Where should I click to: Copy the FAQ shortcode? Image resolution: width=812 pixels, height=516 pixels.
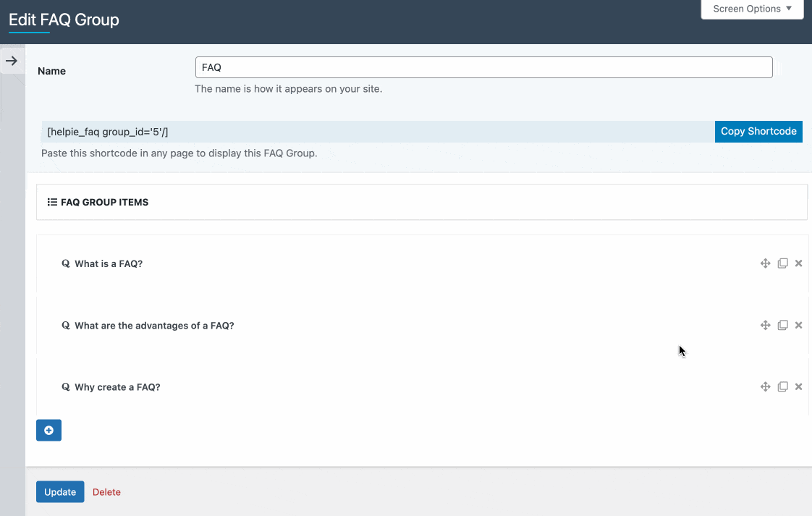click(x=758, y=131)
